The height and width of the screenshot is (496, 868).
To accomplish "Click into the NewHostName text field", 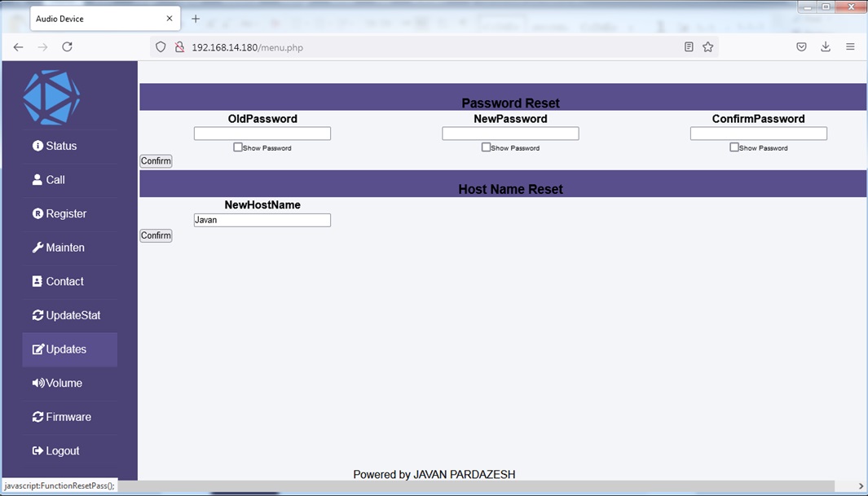I will 262,220.
